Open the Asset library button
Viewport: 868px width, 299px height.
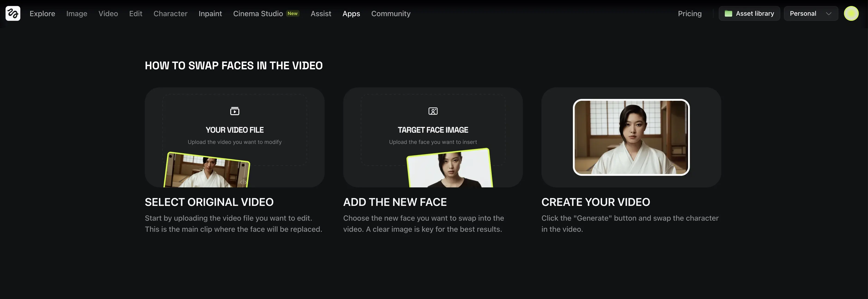point(754,13)
